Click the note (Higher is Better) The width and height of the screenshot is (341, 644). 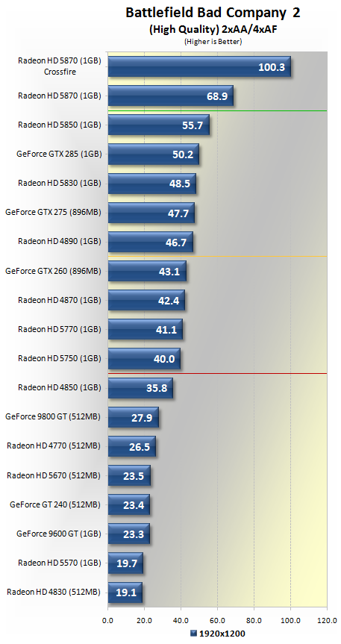[213, 41]
